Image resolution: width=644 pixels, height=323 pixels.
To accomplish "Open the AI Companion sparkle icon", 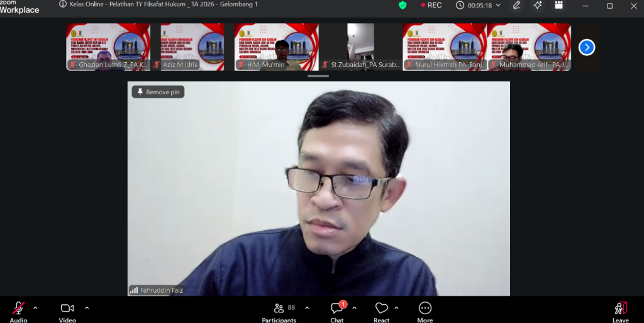I will coord(537,5).
